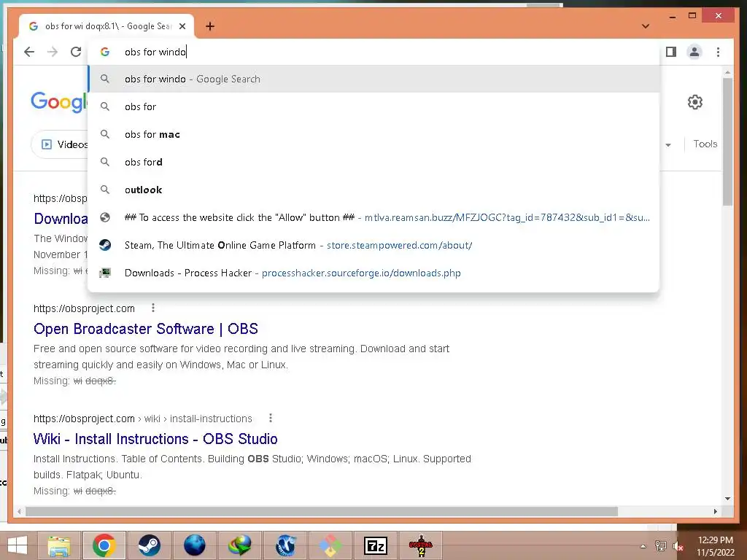Click 'https://obsproject.com' text above OBS result
This screenshot has height=560, width=747.
coord(84,308)
